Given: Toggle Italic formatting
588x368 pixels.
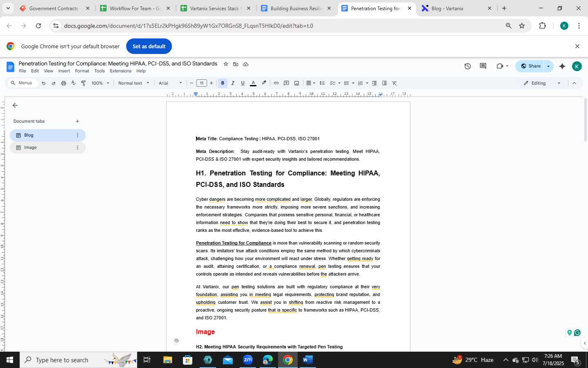Looking at the screenshot, I should [233, 83].
